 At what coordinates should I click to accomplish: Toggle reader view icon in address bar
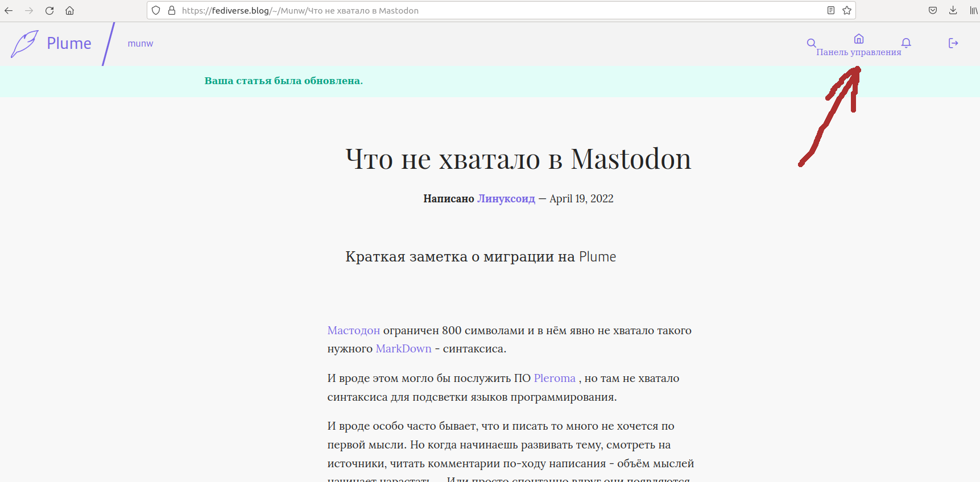tap(831, 10)
